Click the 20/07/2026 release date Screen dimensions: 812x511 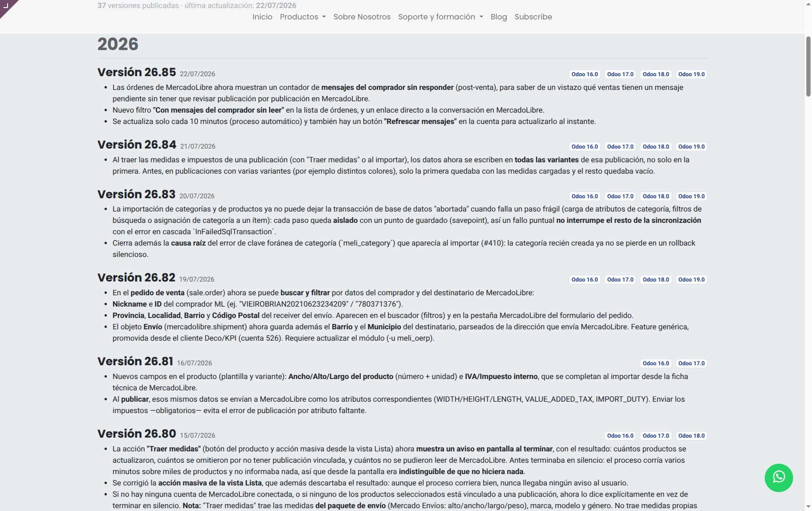(x=197, y=196)
